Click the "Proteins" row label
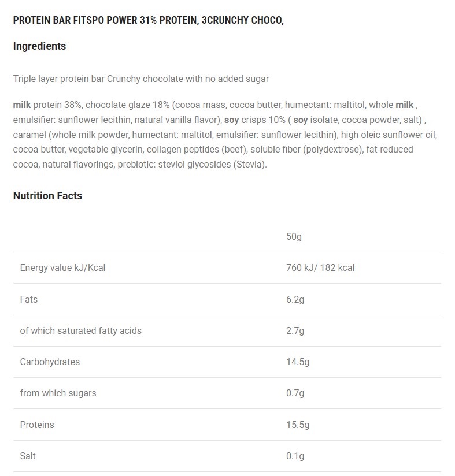 pyautogui.click(x=37, y=425)
